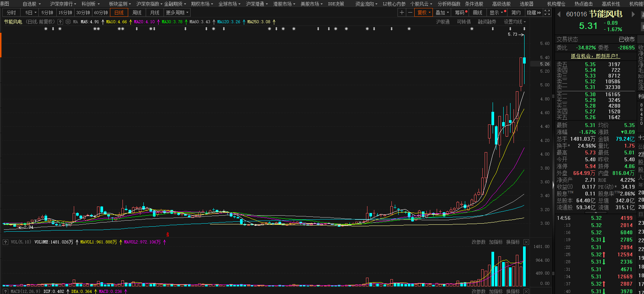
Task: Click the arrow after MACD:0.236
Action: tap(126, 292)
